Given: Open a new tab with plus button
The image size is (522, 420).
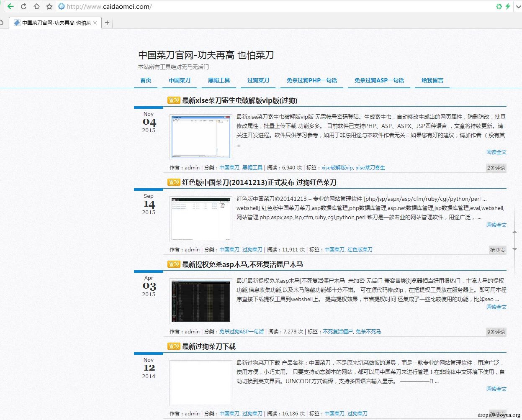Looking at the screenshot, I should pyautogui.click(x=107, y=23).
